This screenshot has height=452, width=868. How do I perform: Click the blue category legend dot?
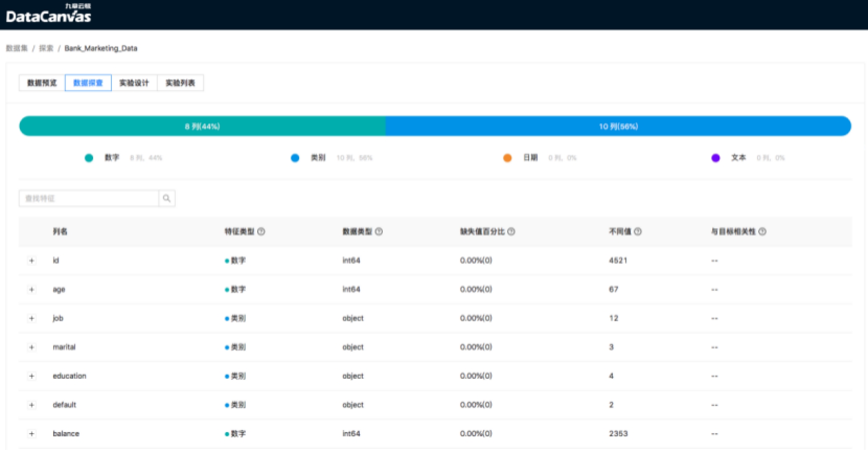point(295,158)
